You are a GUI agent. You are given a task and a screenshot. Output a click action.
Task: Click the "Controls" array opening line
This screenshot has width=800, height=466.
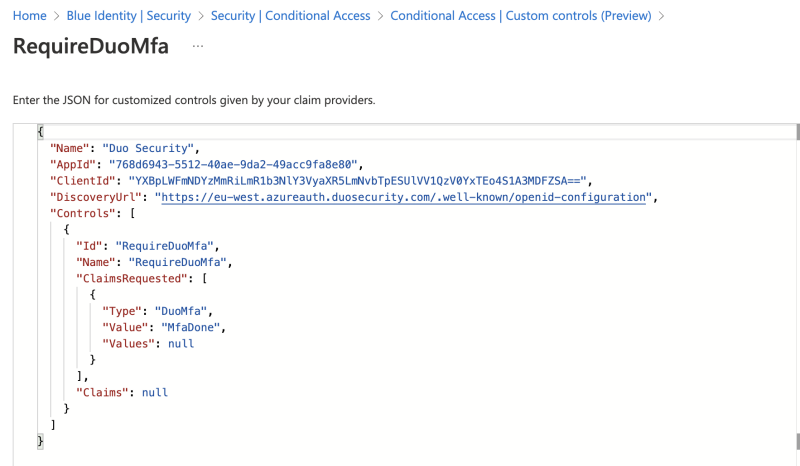[92, 213]
